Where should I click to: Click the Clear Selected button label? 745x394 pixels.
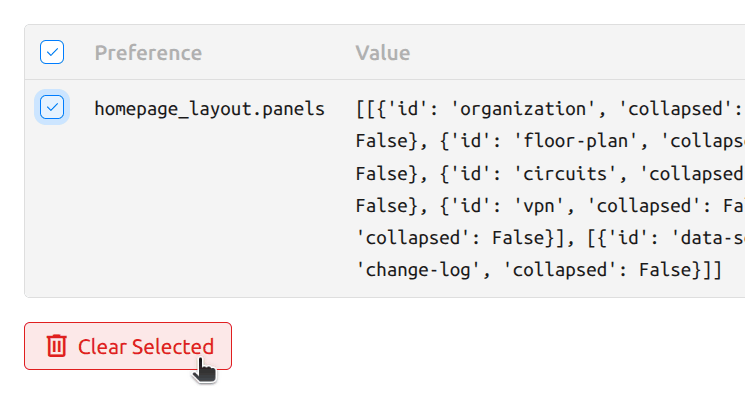[146, 346]
